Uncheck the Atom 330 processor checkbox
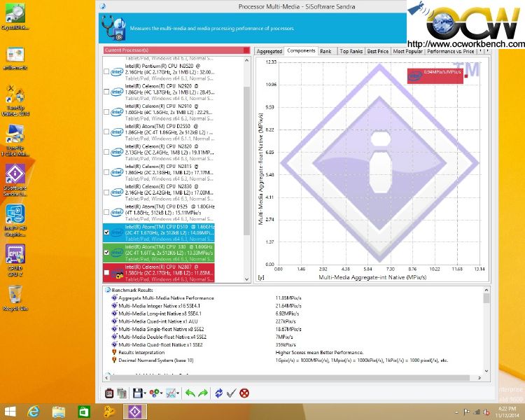This screenshot has height=420, width=525. (x=106, y=252)
